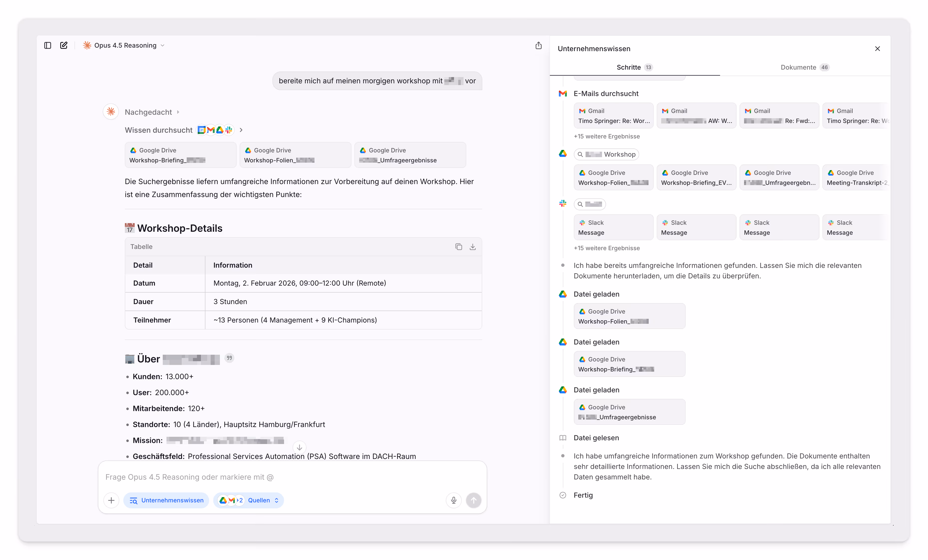
Task: Copy the Workshop-Details table
Action: point(458,247)
